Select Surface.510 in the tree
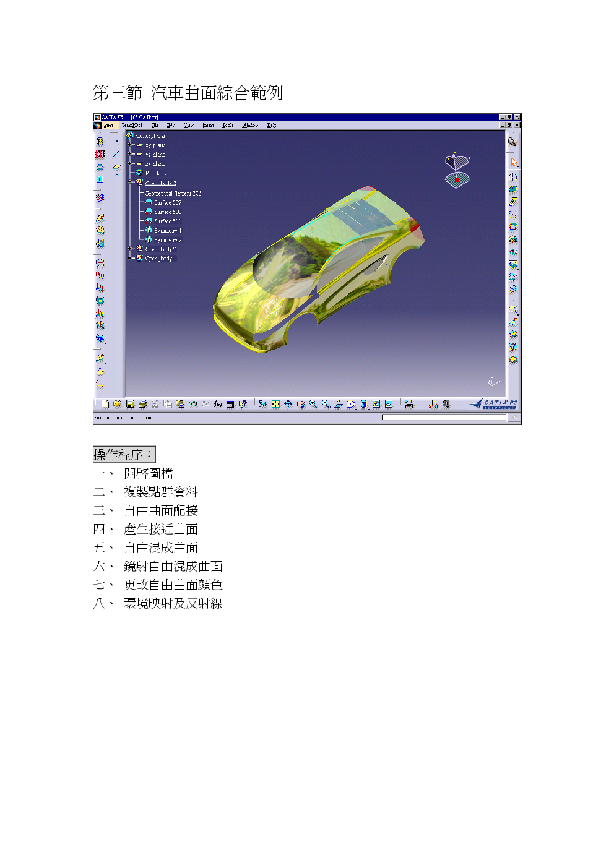The image size is (614, 868). [168, 212]
